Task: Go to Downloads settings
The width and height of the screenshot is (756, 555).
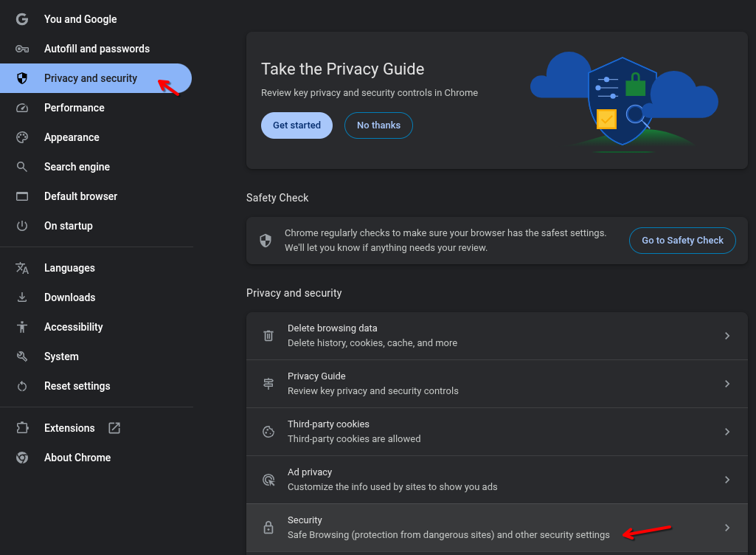Action: click(97, 297)
